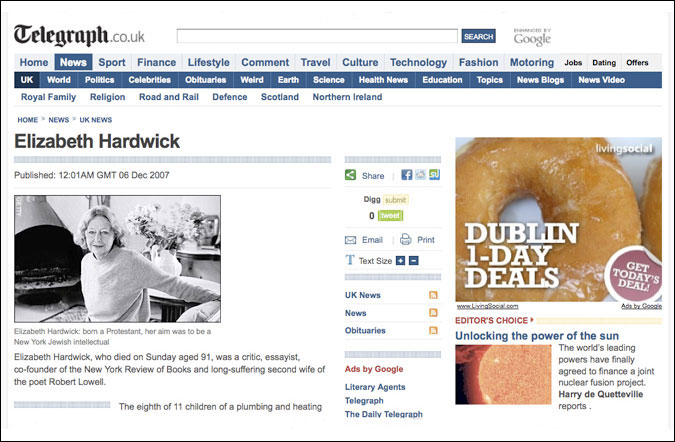Click the Facebook share icon
The width and height of the screenshot is (675, 442).
pos(406,174)
